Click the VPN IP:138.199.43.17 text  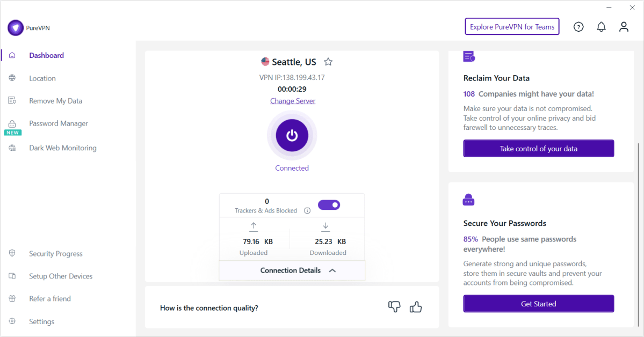[292, 78]
